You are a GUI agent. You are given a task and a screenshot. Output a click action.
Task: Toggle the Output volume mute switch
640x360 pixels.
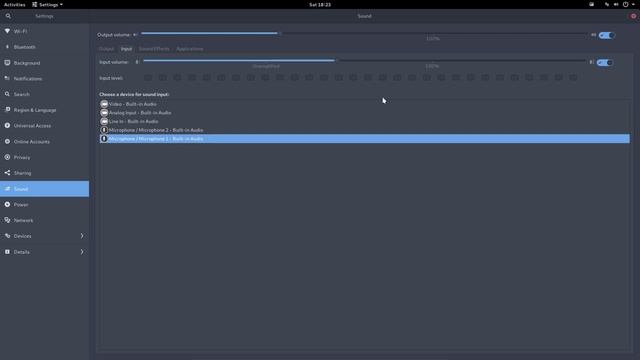[x=607, y=36]
